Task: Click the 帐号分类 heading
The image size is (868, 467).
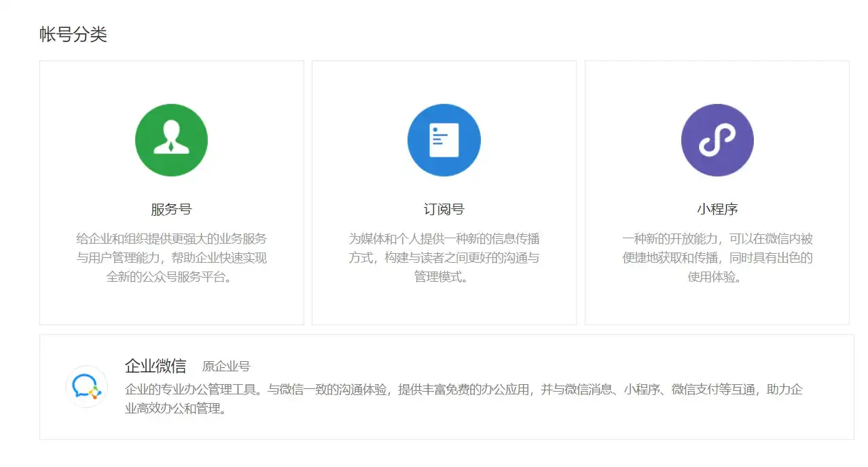Action: [73, 35]
